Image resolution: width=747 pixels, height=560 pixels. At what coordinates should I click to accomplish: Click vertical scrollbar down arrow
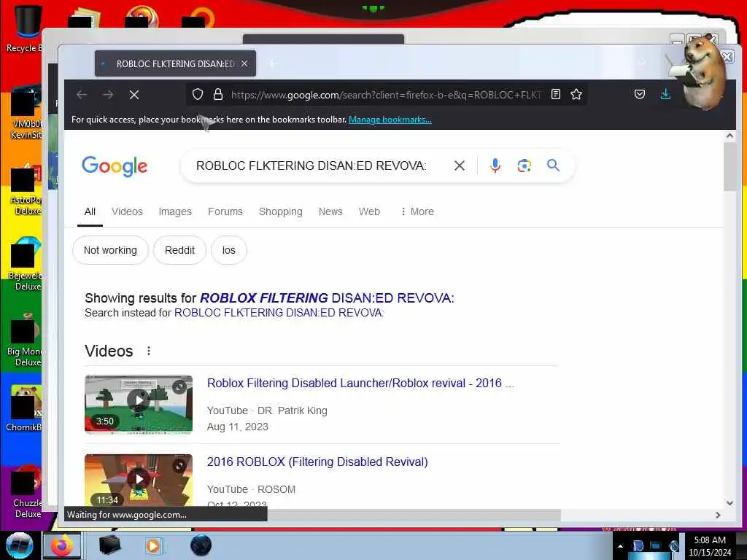729,503
